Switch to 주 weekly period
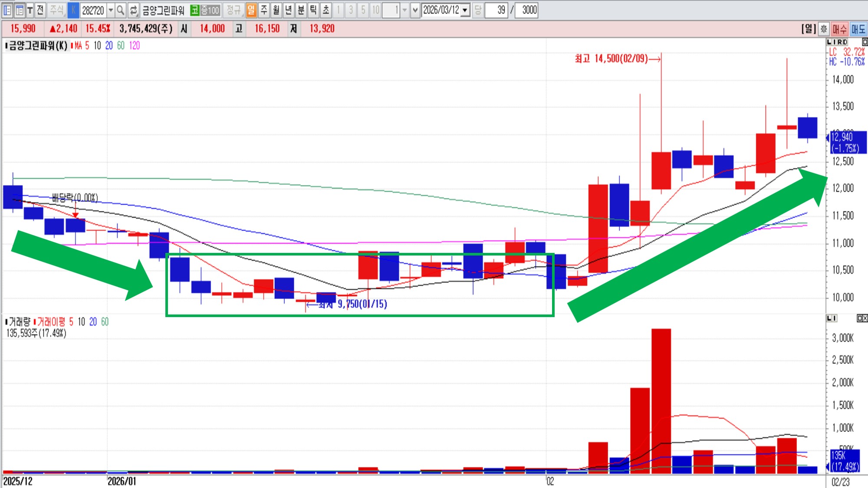This screenshot has height=488, width=868. click(x=263, y=10)
